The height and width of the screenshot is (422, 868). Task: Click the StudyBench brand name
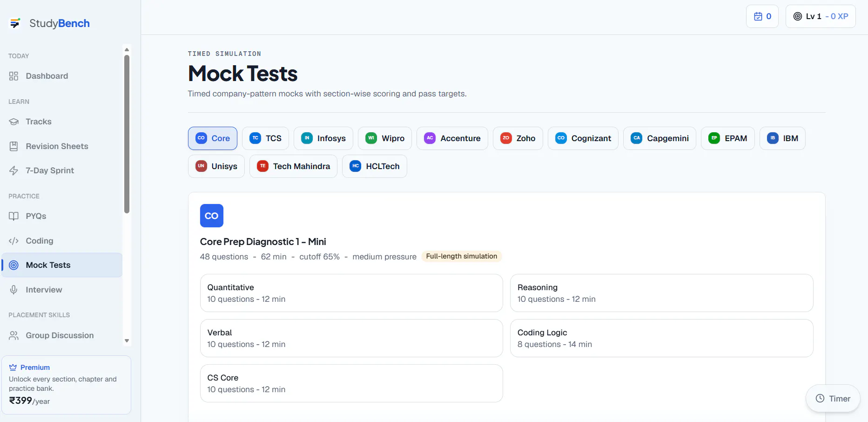pos(60,23)
